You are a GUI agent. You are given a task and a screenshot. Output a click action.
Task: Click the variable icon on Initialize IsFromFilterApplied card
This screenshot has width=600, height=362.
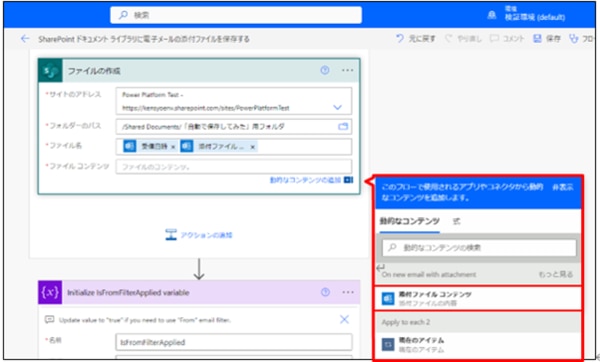(50, 292)
